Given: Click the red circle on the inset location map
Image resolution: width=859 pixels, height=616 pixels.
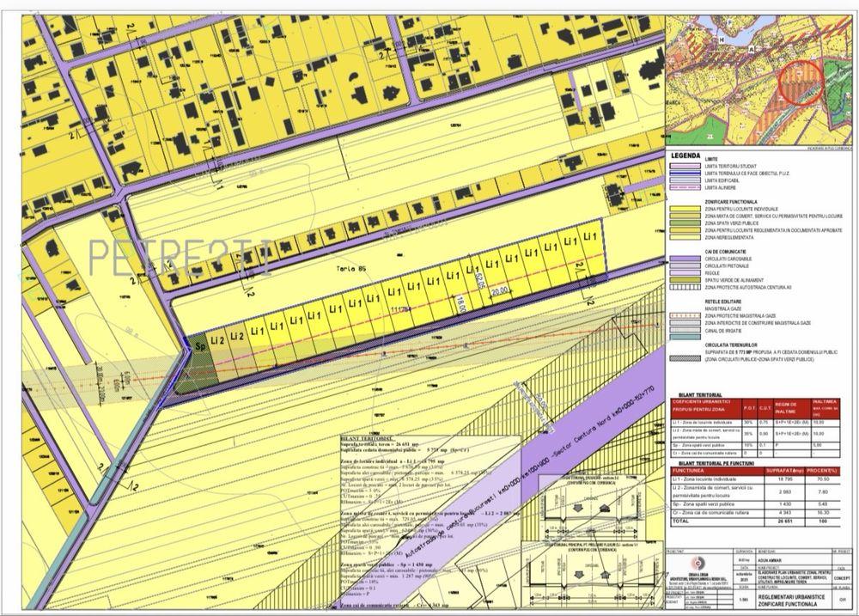Looking at the screenshot, I should pos(800,84).
